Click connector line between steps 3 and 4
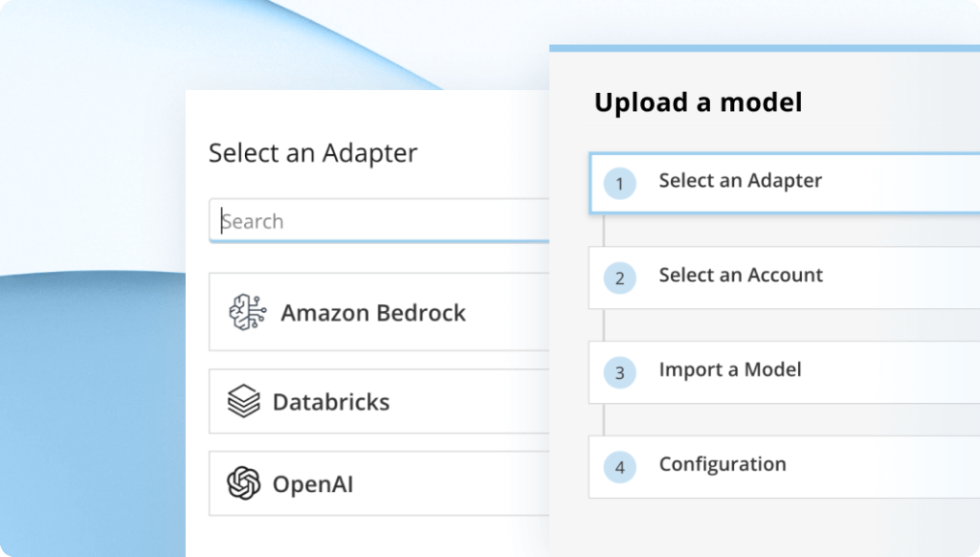Screen dimensions: 980x557 tap(603, 419)
